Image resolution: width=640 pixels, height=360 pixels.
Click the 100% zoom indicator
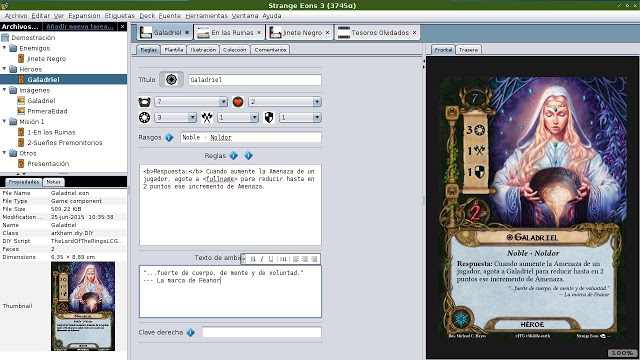click(622, 353)
